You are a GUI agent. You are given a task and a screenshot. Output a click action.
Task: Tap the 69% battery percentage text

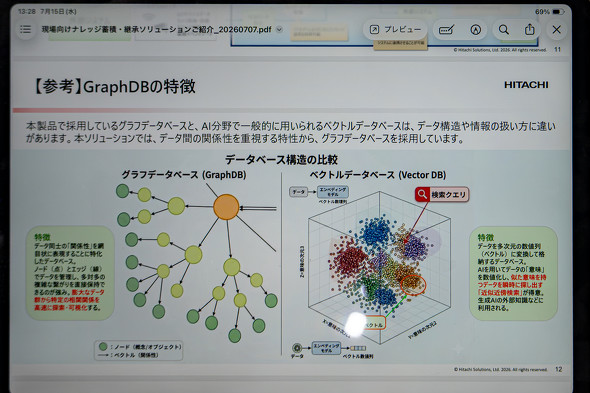coord(542,12)
